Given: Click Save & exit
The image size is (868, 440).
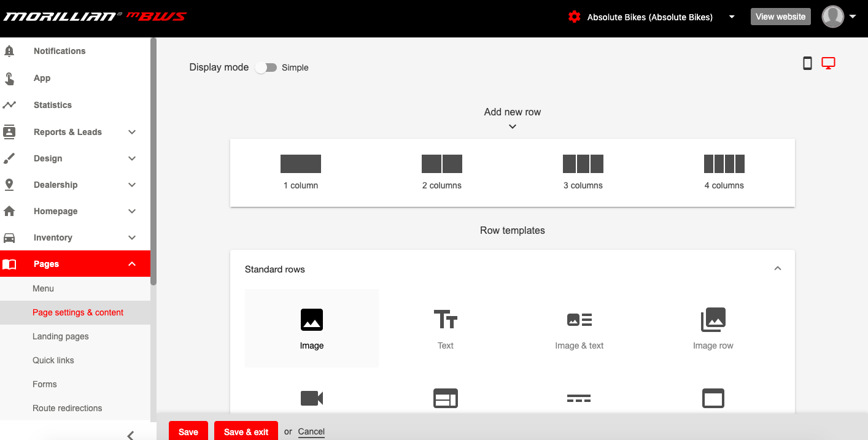Looking at the screenshot, I should (x=246, y=431).
